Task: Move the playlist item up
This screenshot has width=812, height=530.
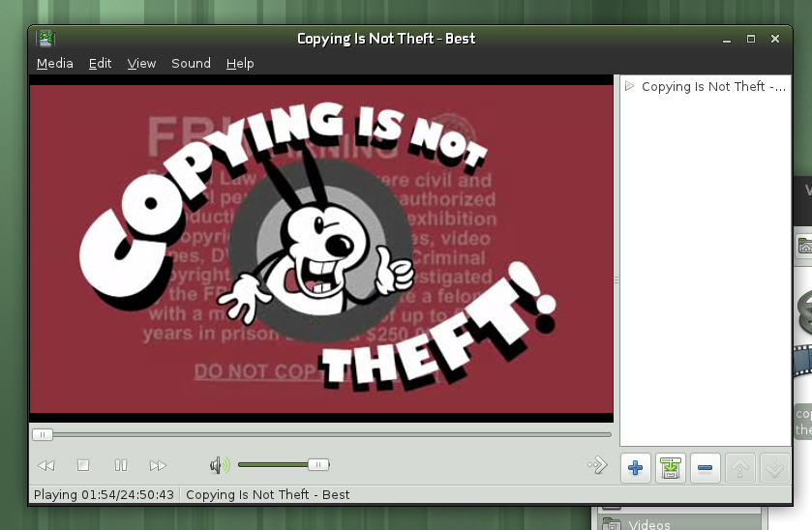Action: coord(740,468)
